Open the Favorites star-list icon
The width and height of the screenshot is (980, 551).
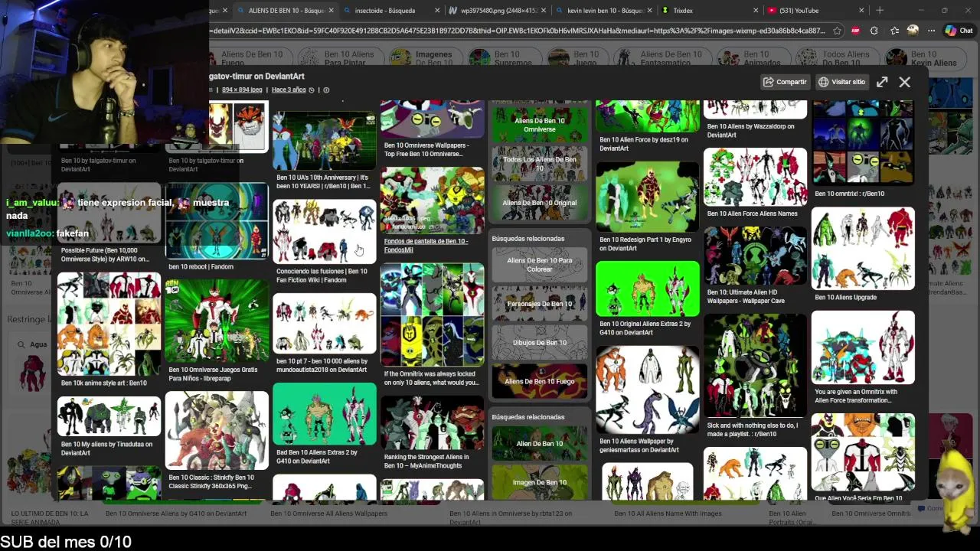click(x=894, y=31)
